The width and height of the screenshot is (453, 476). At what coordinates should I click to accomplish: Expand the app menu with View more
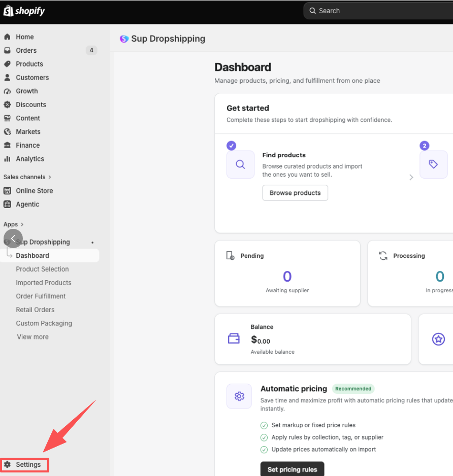coord(33,336)
